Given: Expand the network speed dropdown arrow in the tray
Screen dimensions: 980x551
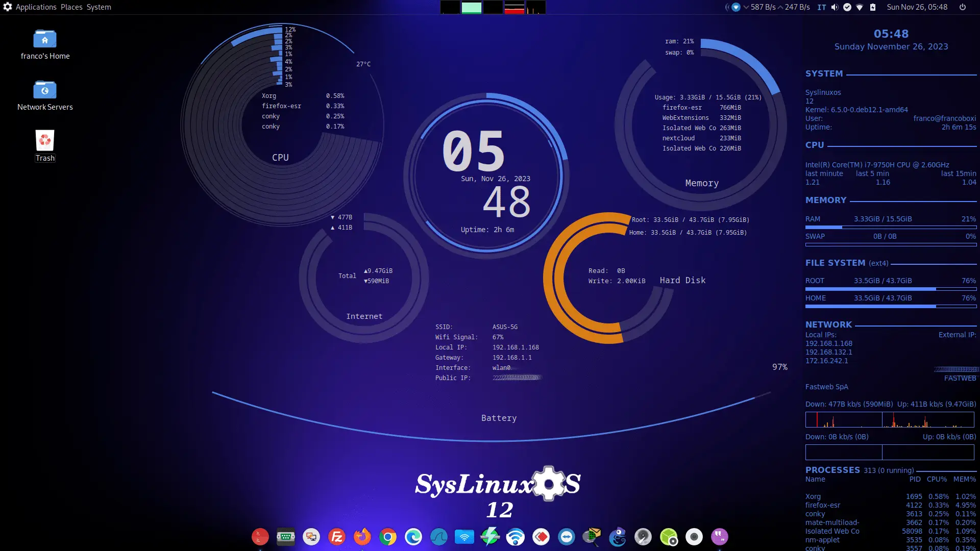Looking at the screenshot, I should coord(745,7).
